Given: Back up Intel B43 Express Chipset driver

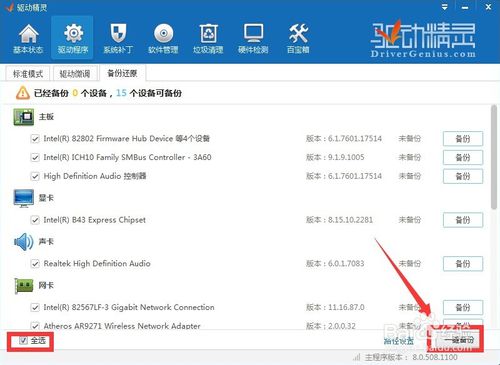Looking at the screenshot, I should coord(463,220).
